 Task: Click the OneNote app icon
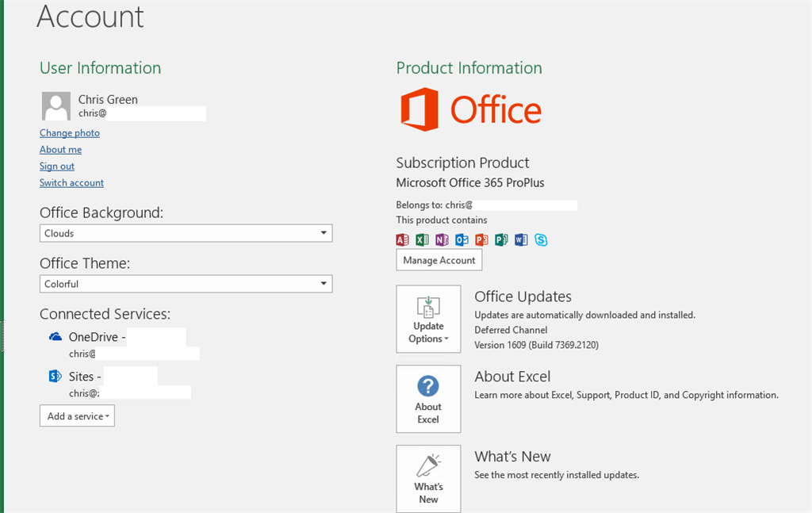pos(442,239)
